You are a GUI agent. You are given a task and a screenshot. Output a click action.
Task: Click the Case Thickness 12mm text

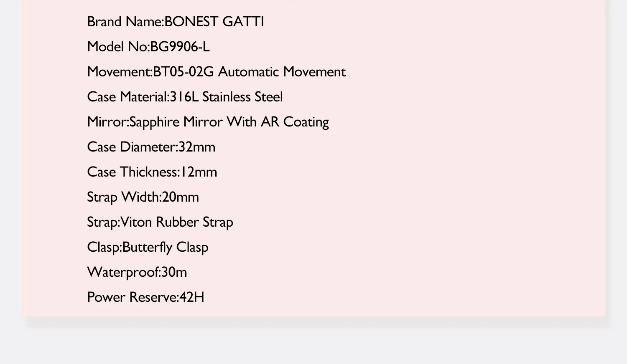[x=152, y=172]
